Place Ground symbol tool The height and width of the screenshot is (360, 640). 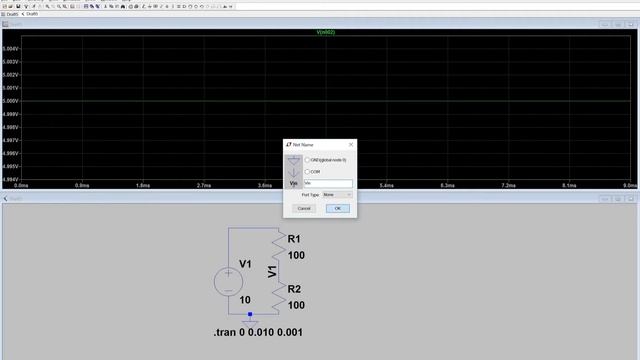pos(149,7)
